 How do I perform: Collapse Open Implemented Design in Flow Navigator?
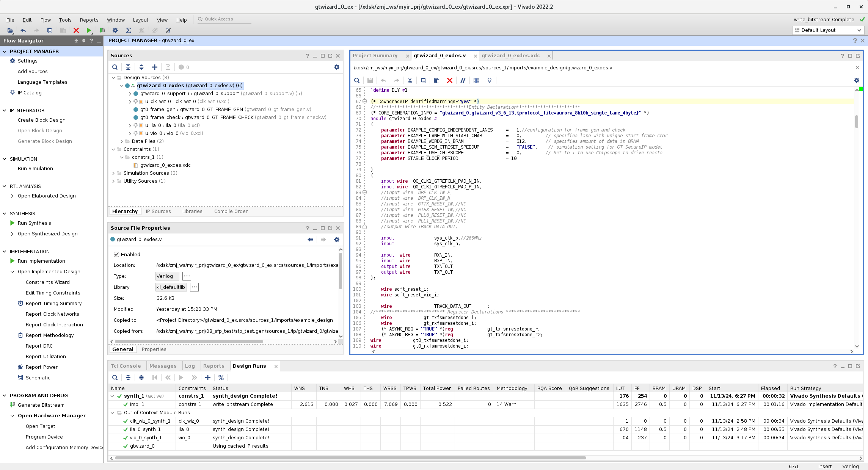pos(13,272)
